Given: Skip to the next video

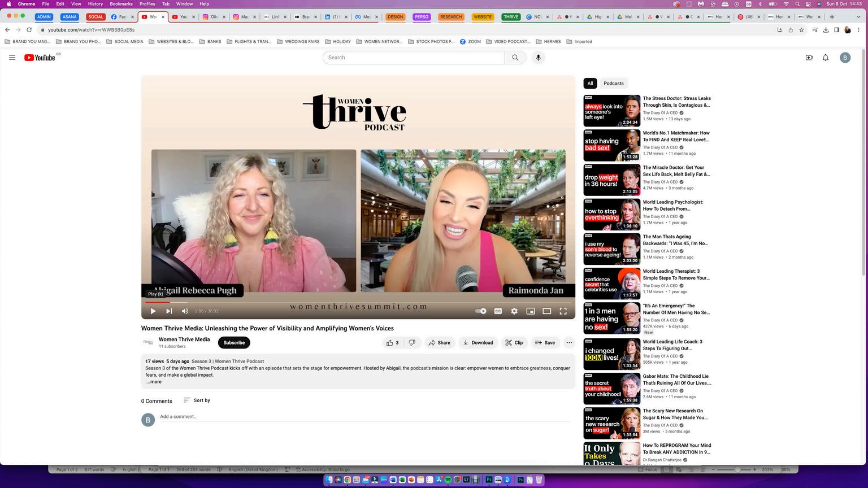Looking at the screenshot, I should pos(169,311).
